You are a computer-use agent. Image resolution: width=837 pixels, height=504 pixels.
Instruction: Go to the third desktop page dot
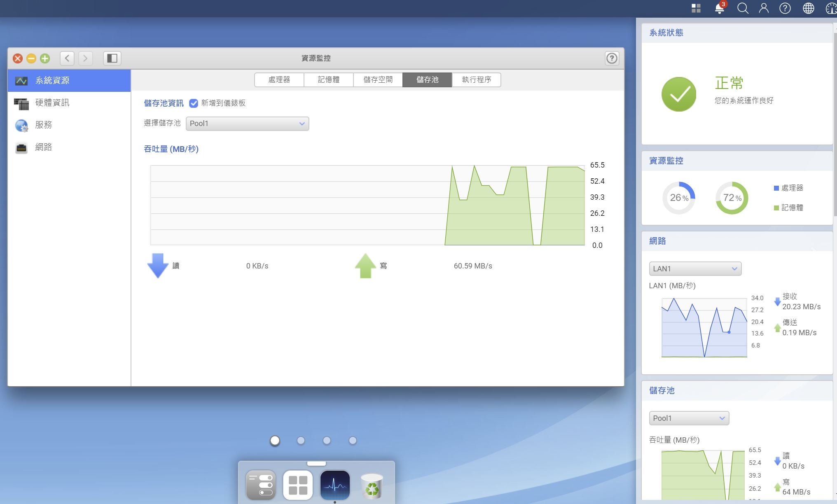tap(327, 441)
